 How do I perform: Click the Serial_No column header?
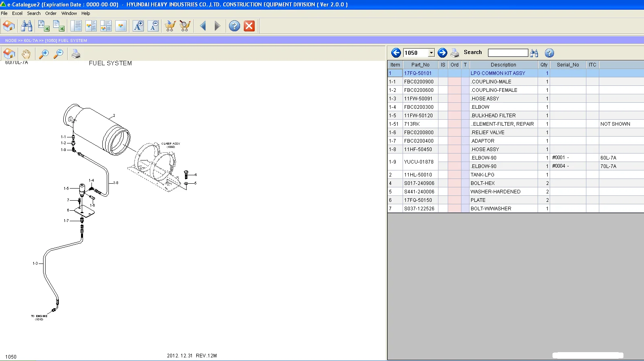coord(568,65)
